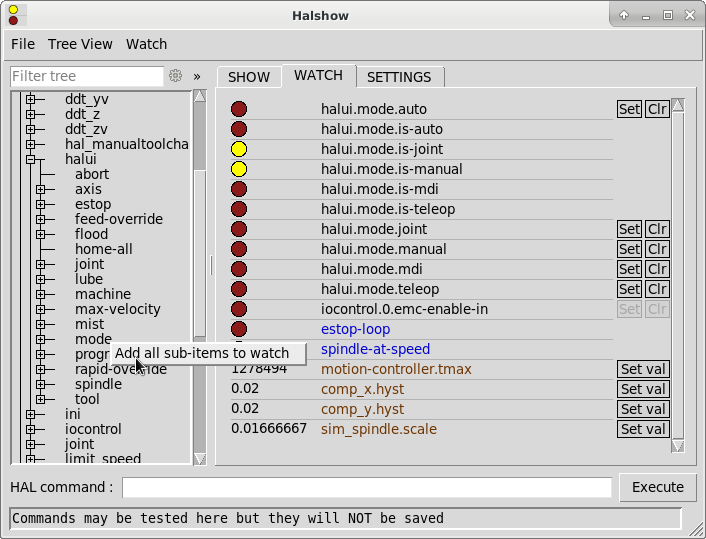706x539 pixels.
Task: Choose Add all sub-items to watch
Action: [x=201, y=353]
